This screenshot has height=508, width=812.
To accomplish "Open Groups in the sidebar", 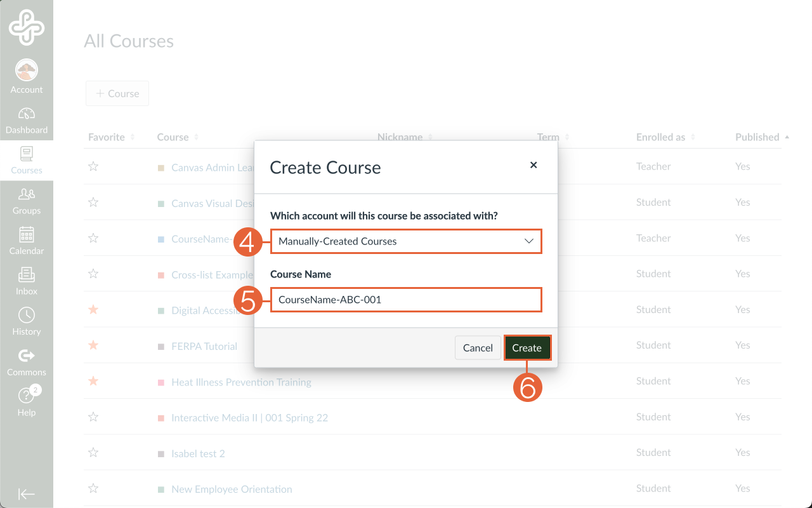I will [x=27, y=201].
